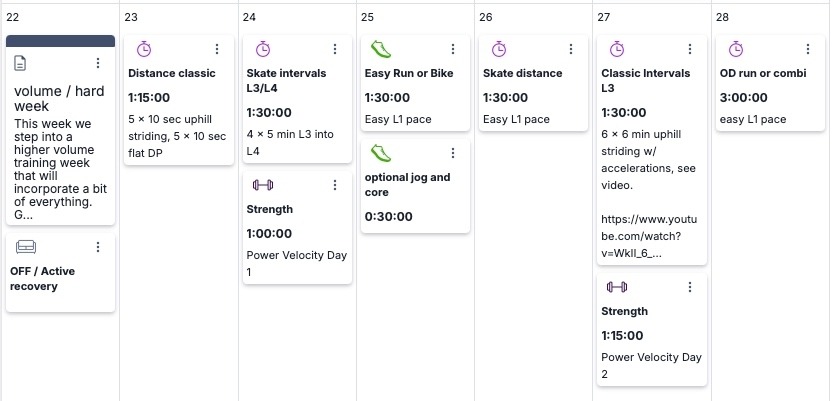Click the dark color bar atop volume / hard week

pyautogui.click(x=60, y=41)
